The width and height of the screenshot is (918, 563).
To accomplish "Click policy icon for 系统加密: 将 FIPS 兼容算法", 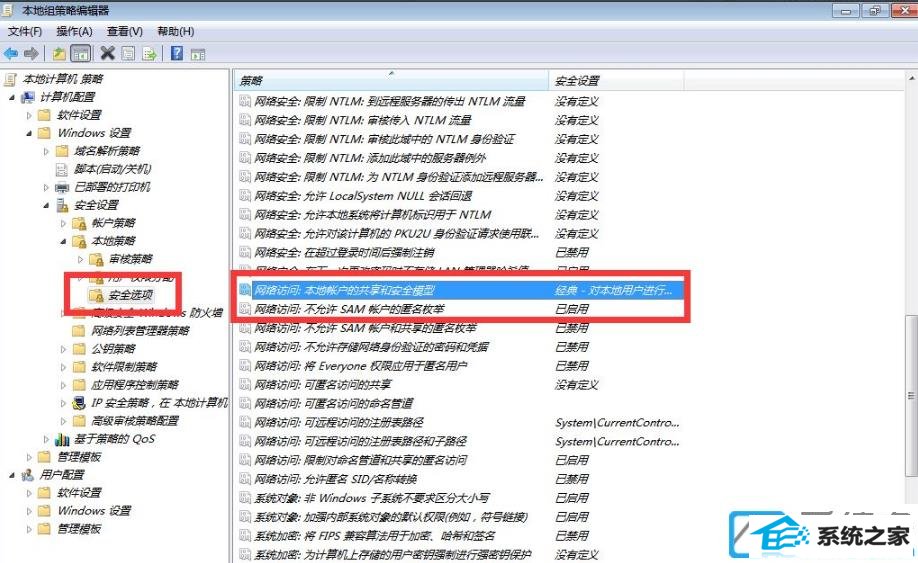I will 245,535.
